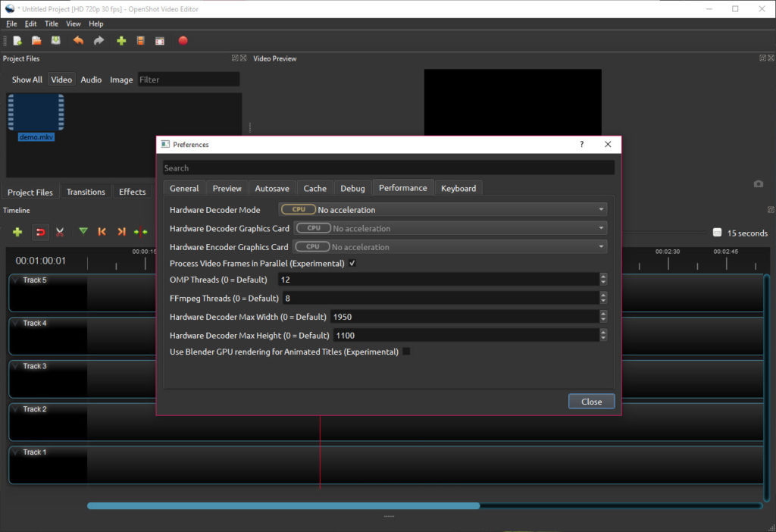Undock the Project Files panel icon
776x532 pixels.
(235, 58)
